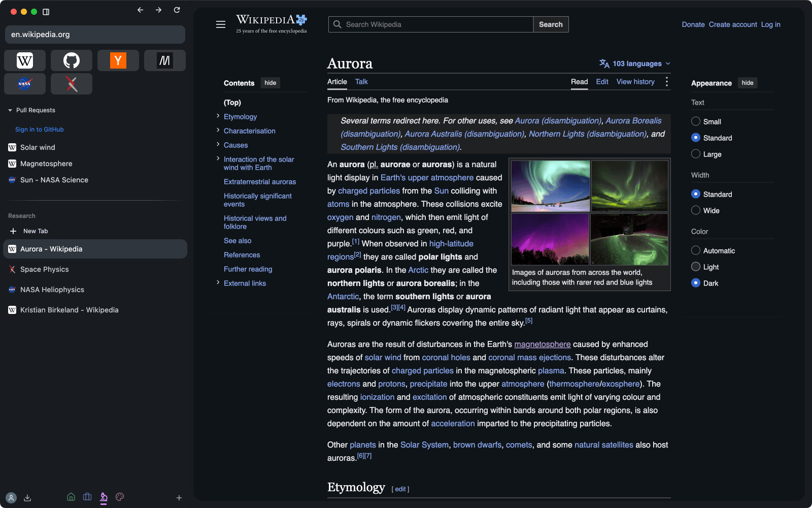This screenshot has height=508, width=812.
Task: Click the Search button
Action: point(551,24)
